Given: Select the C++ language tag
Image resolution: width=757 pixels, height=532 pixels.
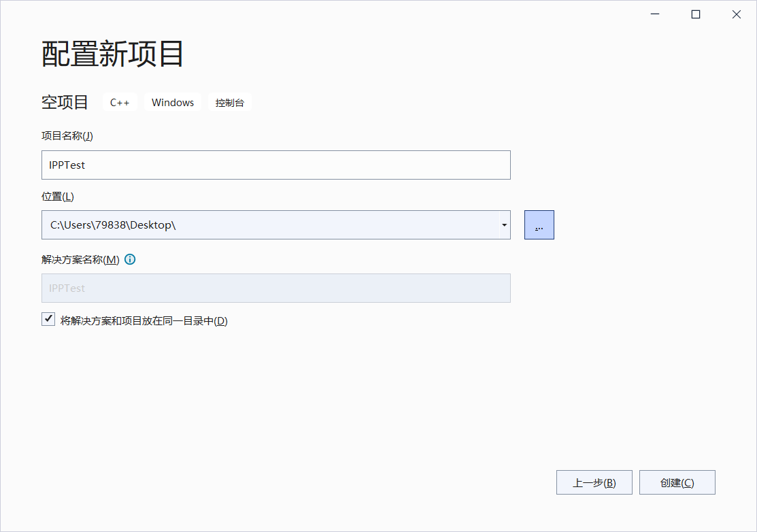Looking at the screenshot, I should (120, 102).
